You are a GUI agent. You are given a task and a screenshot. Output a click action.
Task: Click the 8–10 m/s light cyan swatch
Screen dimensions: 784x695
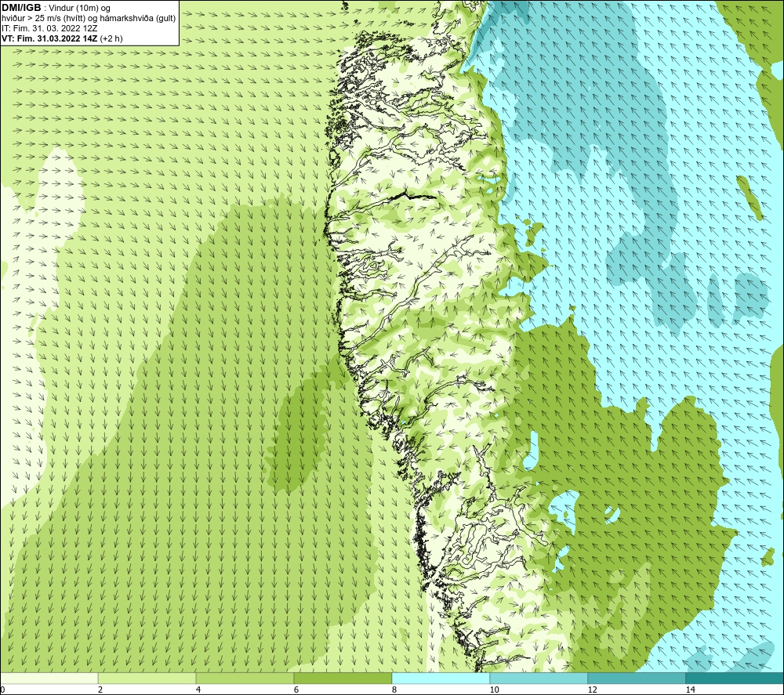(x=441, y=678)
